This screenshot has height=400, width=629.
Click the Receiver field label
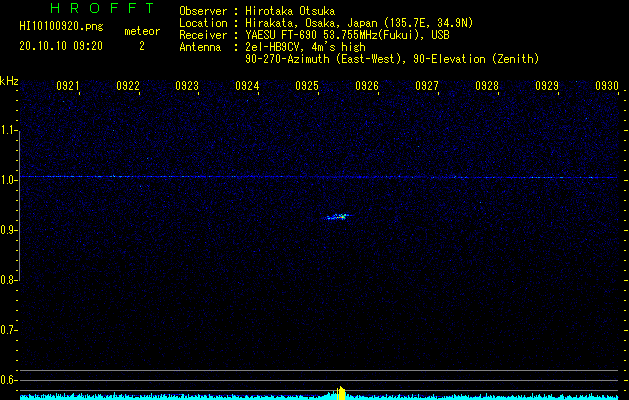click(203, 35)
